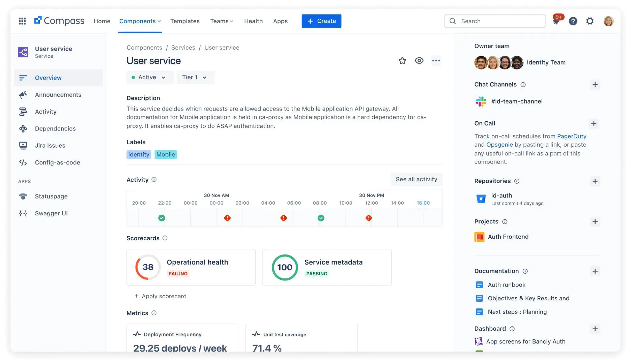Open the help question mark icon
Image resolution: width=631 pixels, height=364 pixels.
[573, 21]
